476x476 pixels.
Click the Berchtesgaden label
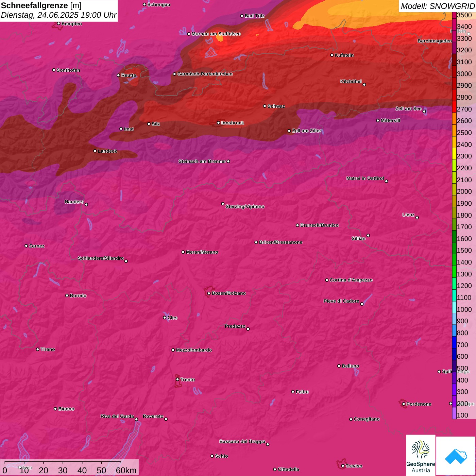pos(435,41)
